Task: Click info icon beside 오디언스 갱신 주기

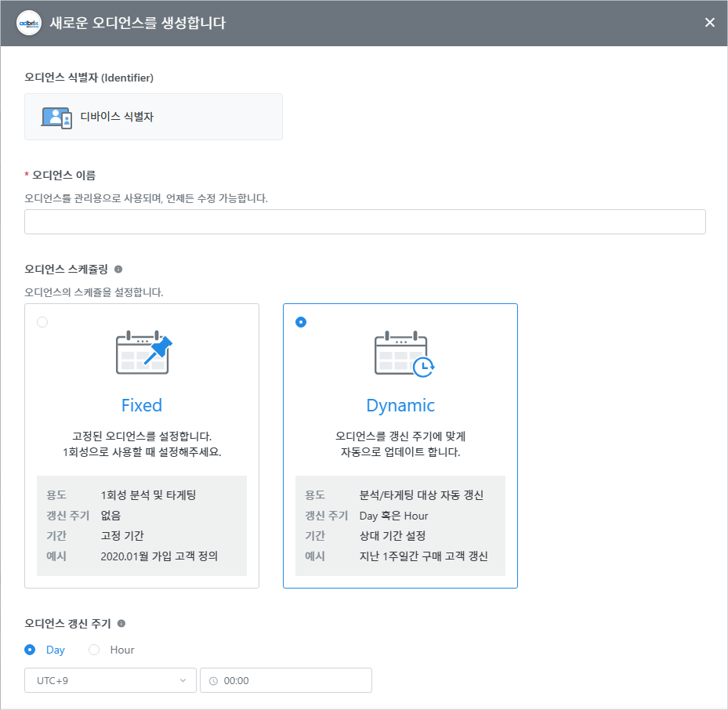Action: click(121, 624)
